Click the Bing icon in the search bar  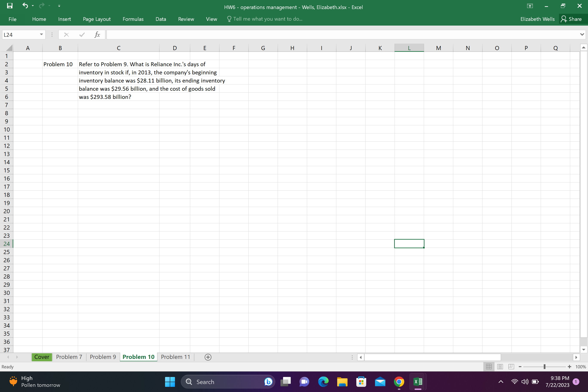click(268, 382)
